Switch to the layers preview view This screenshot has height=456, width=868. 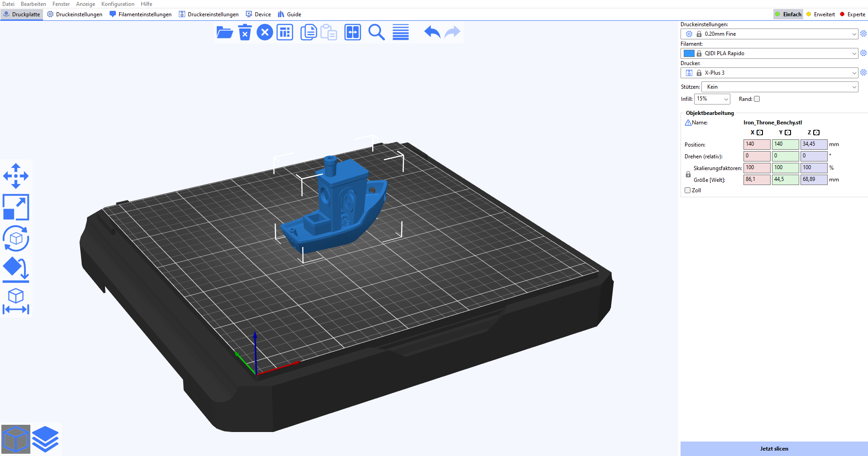click(x=45, y=439)
